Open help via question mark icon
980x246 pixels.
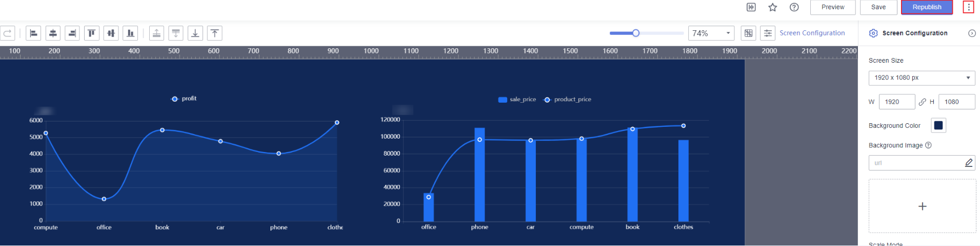point(794,7)
